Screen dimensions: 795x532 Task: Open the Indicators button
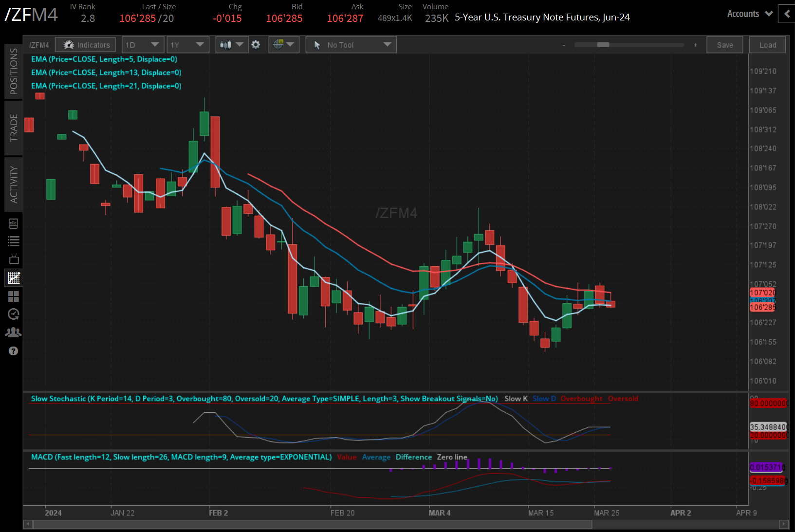pos(86,45)
